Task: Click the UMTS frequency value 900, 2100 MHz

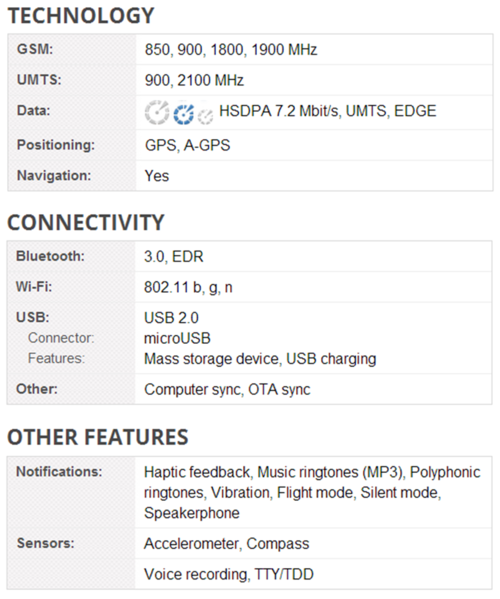Action: click(x=194, y=80)
